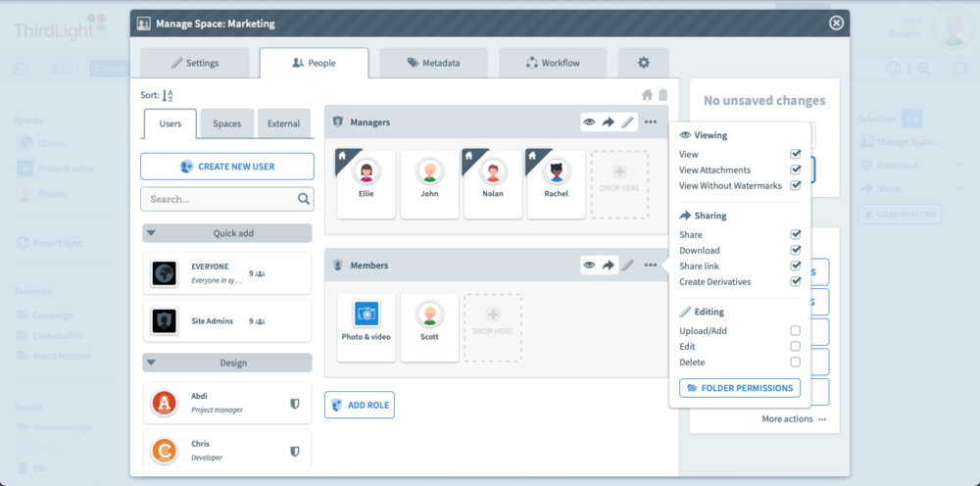Viewport: 980px width, 486px height.
Task: Open Chorus space in the background sidebar
Action: point(41,143)
